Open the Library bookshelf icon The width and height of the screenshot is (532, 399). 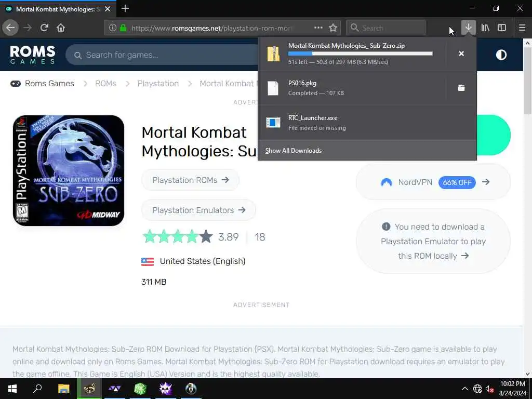pos(485,28)
